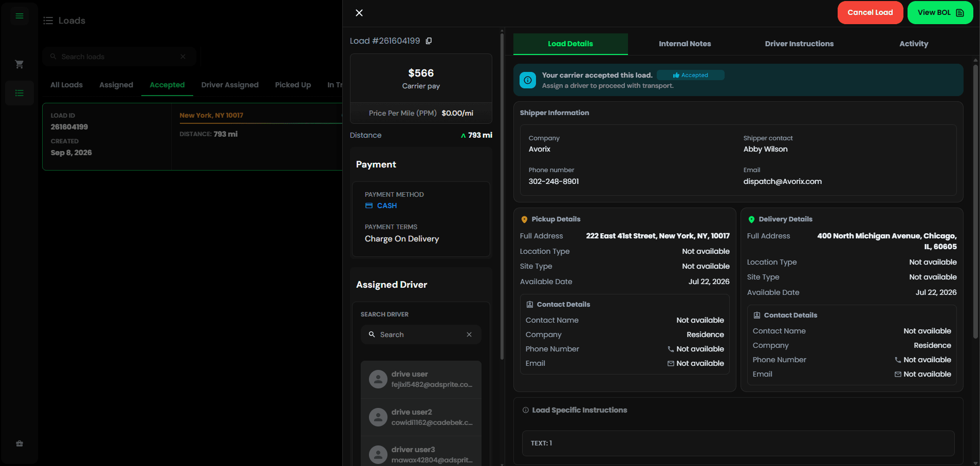Open the briefcase icon in sidebar
Viewport: 980px width, 466px height.
coord(20,443)
